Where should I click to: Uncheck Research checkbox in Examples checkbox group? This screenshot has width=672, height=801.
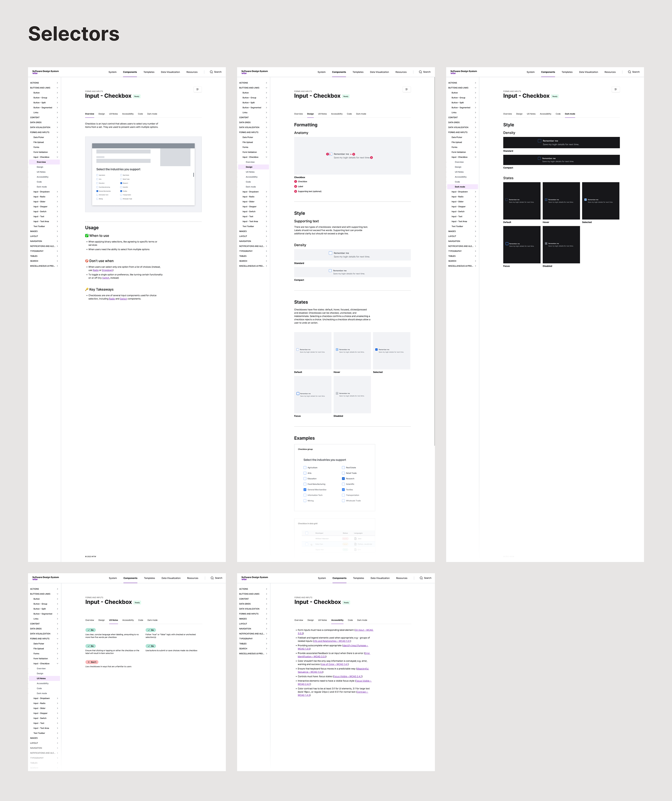coord(343,479)
